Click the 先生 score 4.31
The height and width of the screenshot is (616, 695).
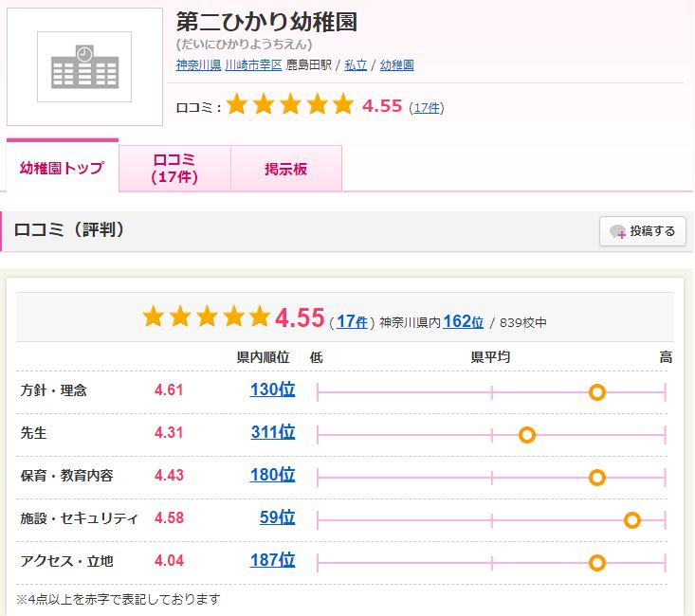tap(169, 432)
